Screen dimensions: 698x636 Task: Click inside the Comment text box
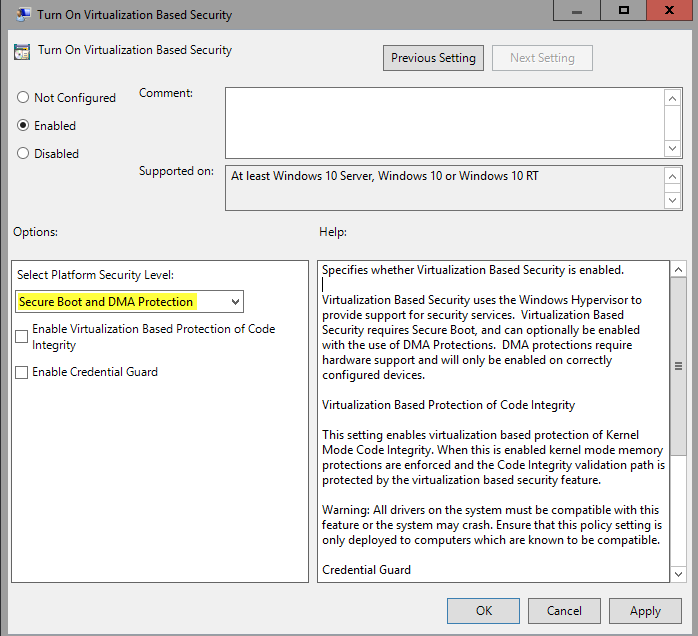coord(444,123)
